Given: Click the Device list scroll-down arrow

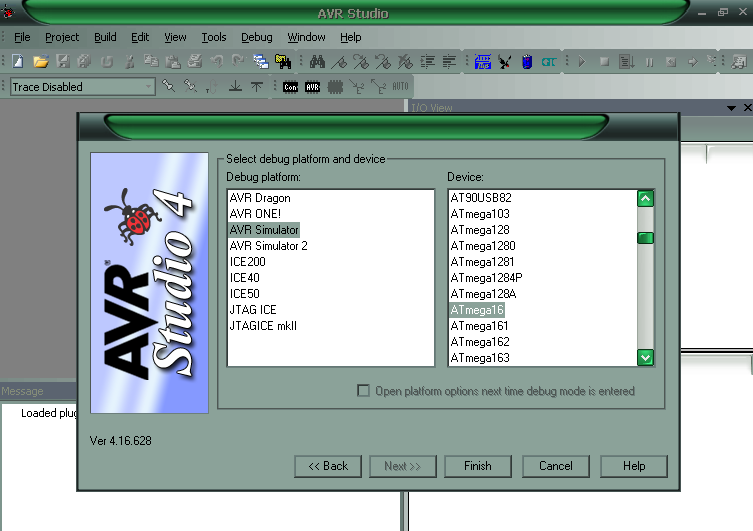Looking at the screenshot, I should coord(645,357).
